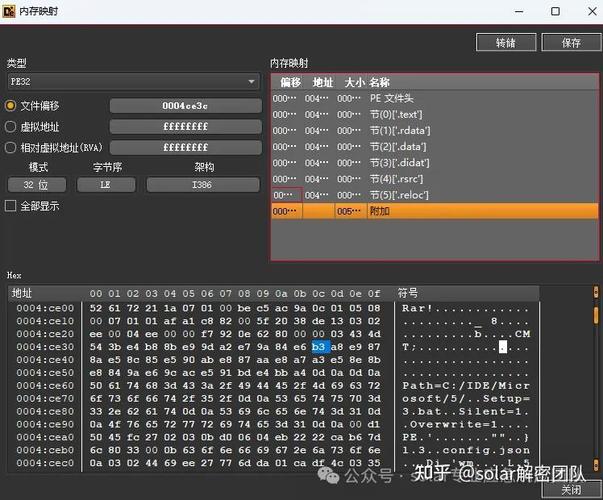The height and width of the screenshot is (500, 603).
Task: Select the 节(1)['.rdata'] row
Action: [435, 131]
